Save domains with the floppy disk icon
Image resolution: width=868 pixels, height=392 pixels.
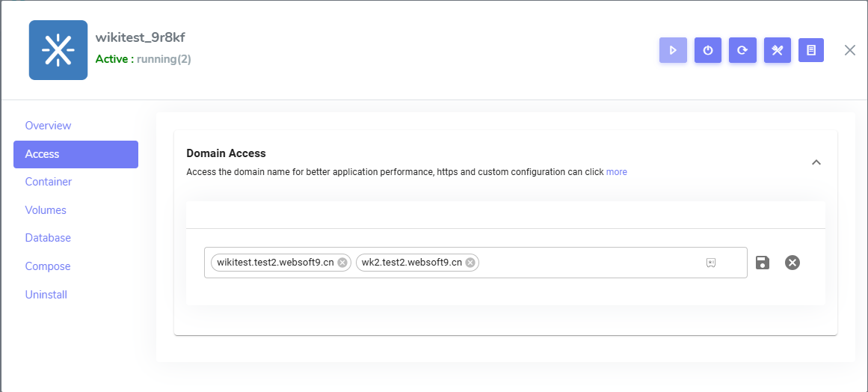[763, 263]
